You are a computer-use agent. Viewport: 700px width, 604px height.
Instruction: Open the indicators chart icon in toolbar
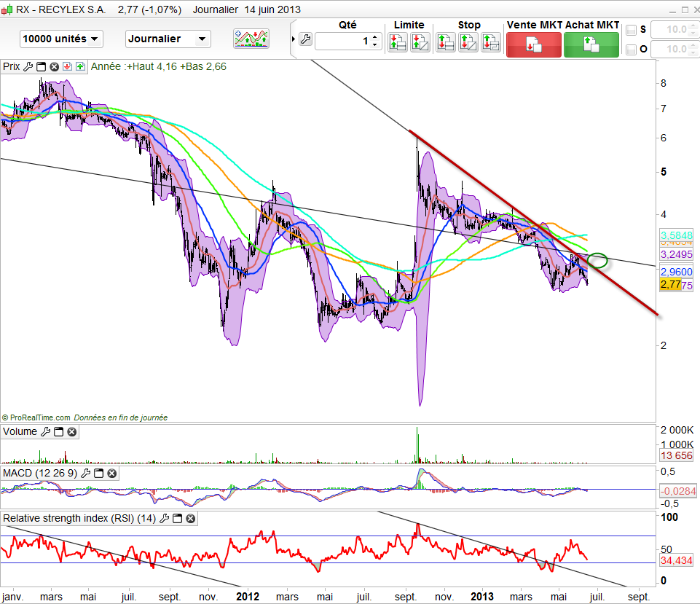click(251, 39)
